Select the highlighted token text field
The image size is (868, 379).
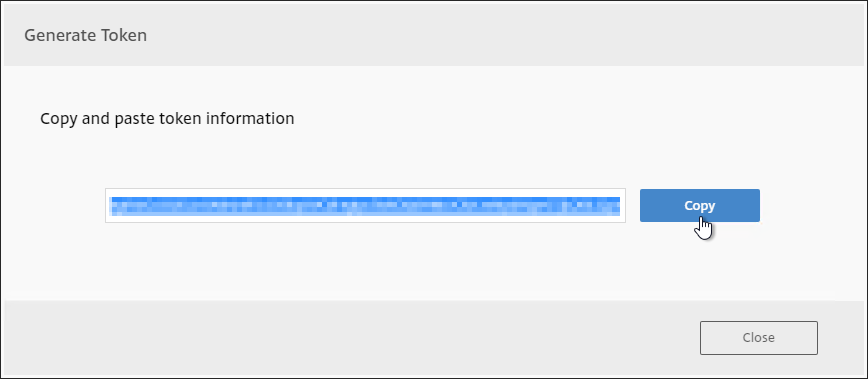click(x=365, y=205)
